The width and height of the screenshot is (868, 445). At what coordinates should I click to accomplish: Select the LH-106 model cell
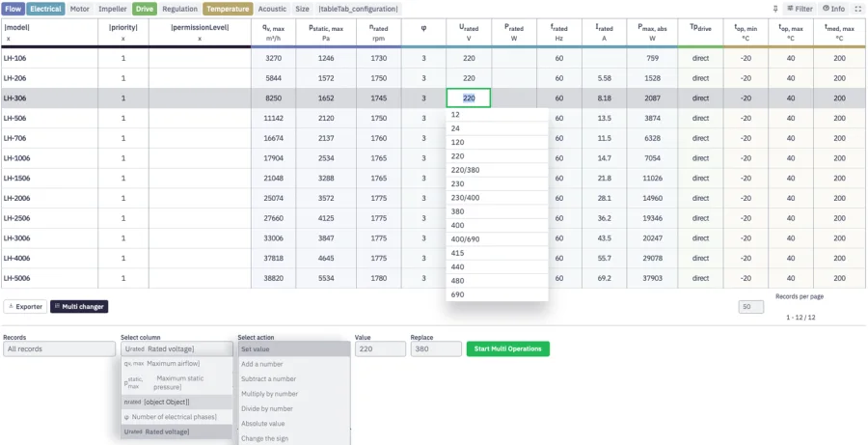[49, 58]
